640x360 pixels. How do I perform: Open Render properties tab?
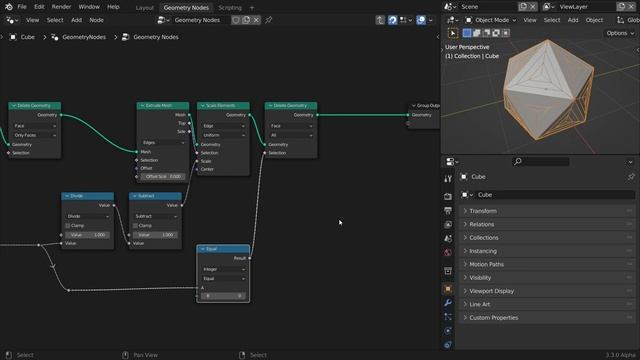click(448, 197)
